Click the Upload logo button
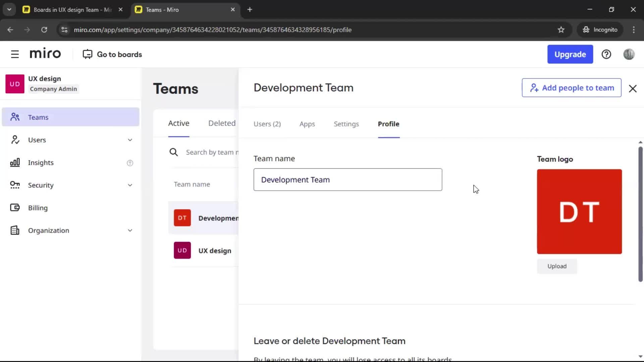 coord(557,266)
